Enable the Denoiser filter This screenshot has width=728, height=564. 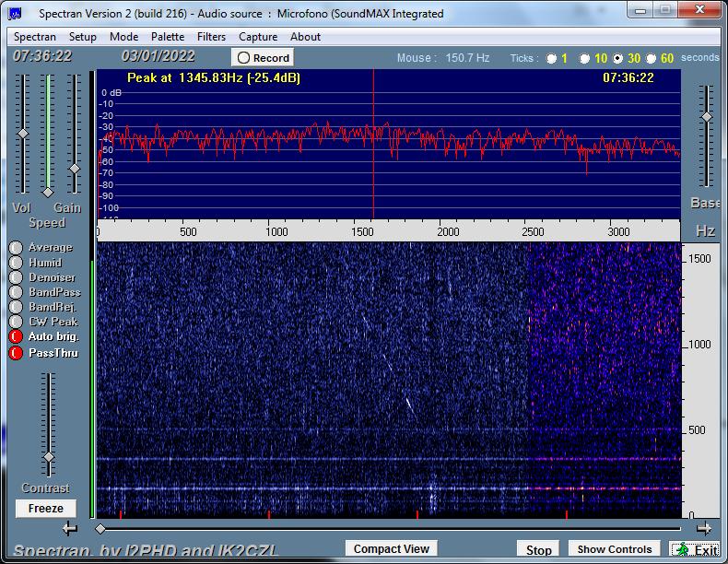pyautogui.click(x=16, y=277)
